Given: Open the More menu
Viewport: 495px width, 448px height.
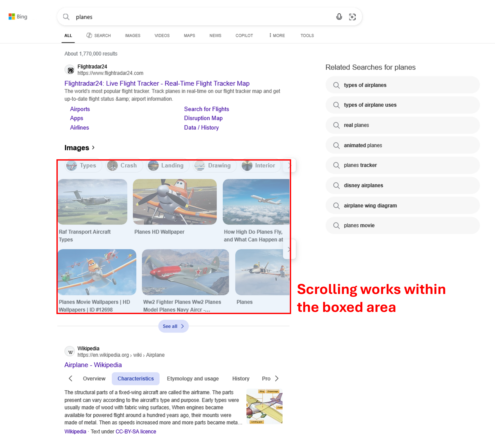Looking at the screenshot, I should (277, 35).
